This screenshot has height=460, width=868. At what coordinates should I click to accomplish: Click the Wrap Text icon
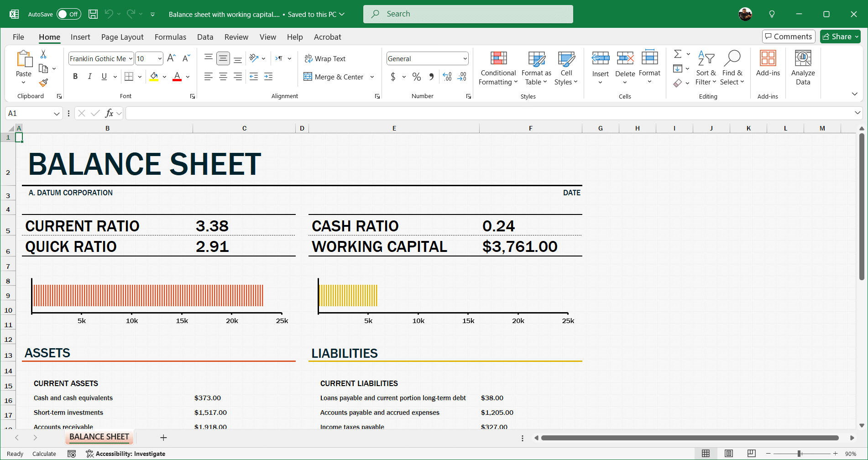coord(325,58)
